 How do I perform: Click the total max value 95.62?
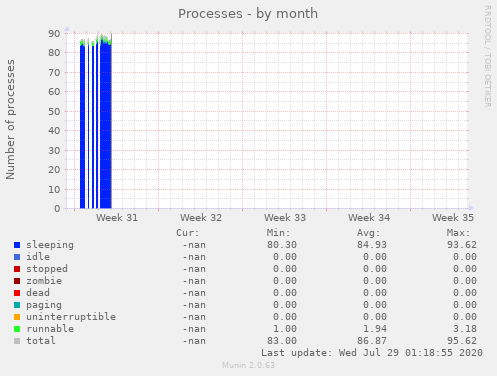[x=462, y=341]
